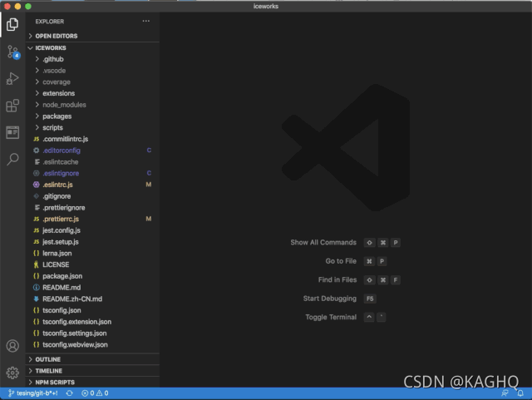Viewport: 532px width, 400px height.
Task: Open .gitignore file
Action: (x=92, y=196)
